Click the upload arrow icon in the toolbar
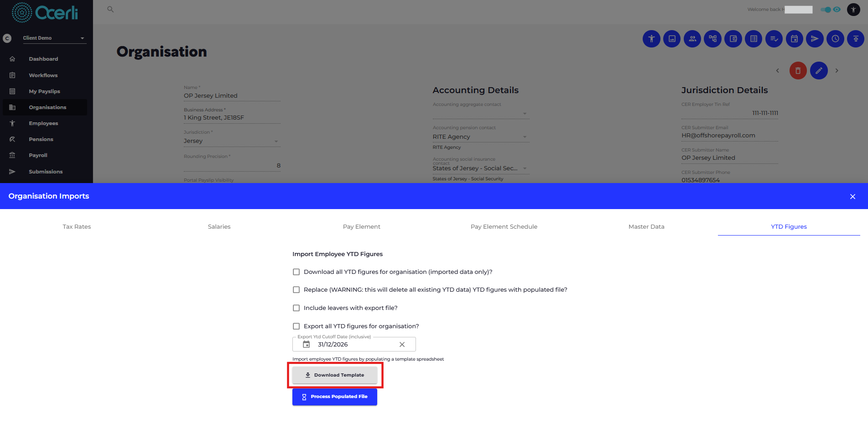This screenshot has width=868, height=425. tap(856, 39)
